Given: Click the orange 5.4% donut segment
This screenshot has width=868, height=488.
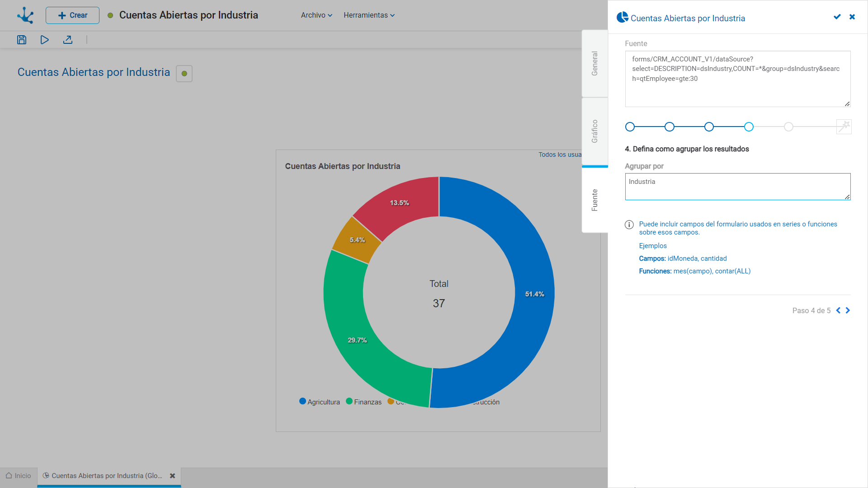Looking at the screenshot, I should tap(357, 240).
